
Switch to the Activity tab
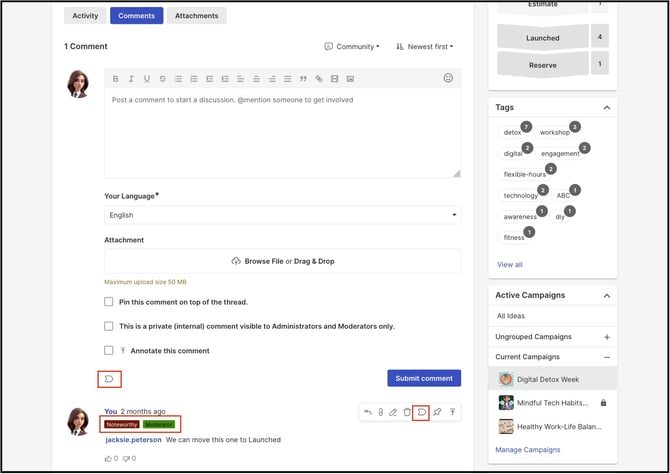point(85,16)
